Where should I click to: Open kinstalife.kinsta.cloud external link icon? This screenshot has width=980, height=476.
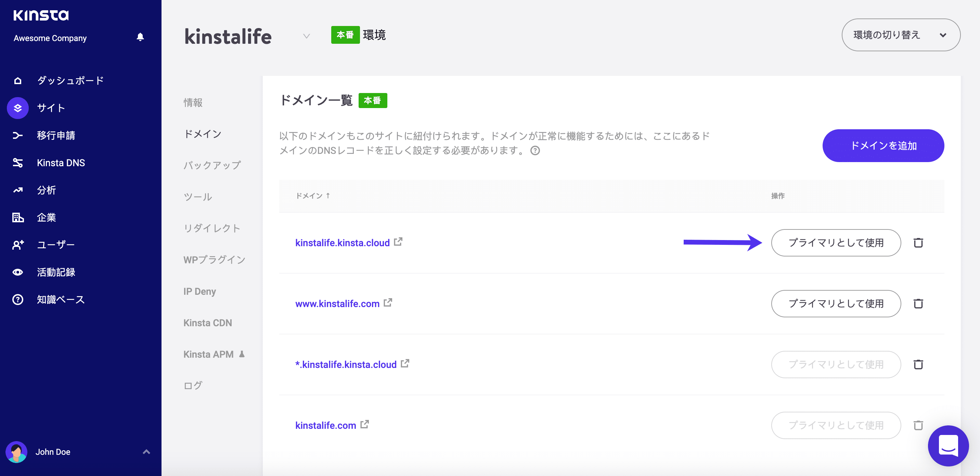point(398,242)
